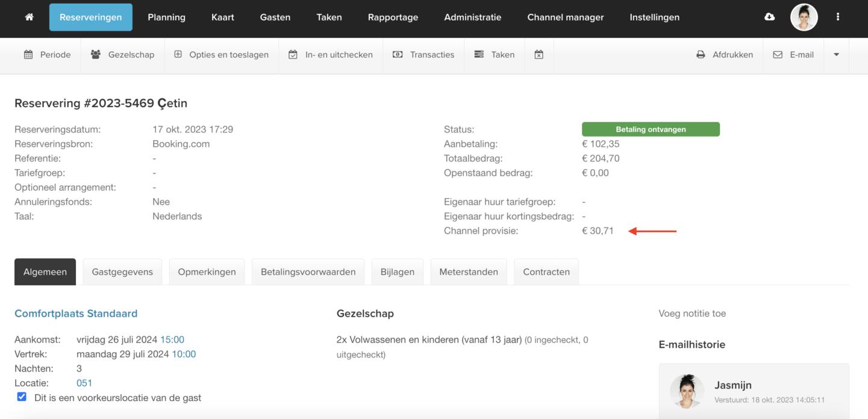Open Transacties in the toolbar
The width and height of the screenshot is (868, 419).
[423, 55]
